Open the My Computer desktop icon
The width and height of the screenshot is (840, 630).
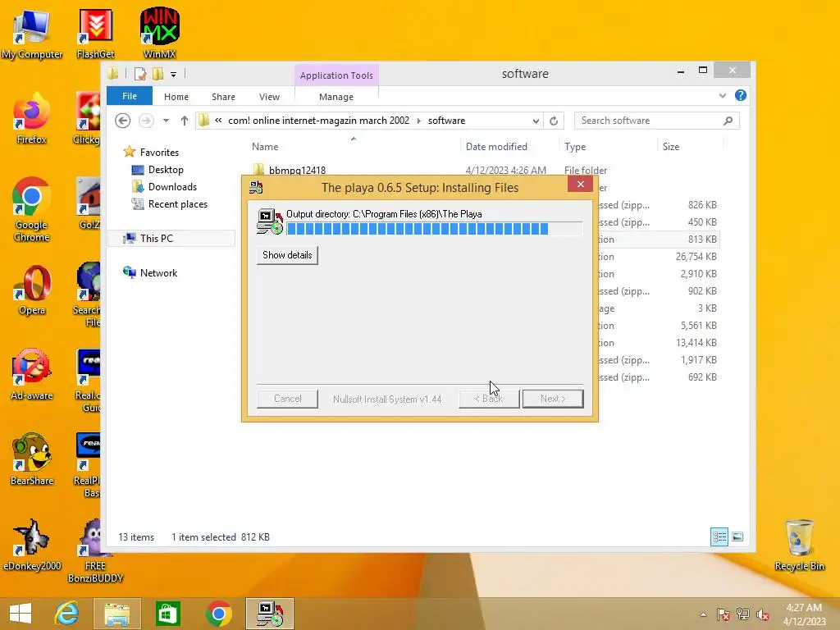tap(32, 34)
